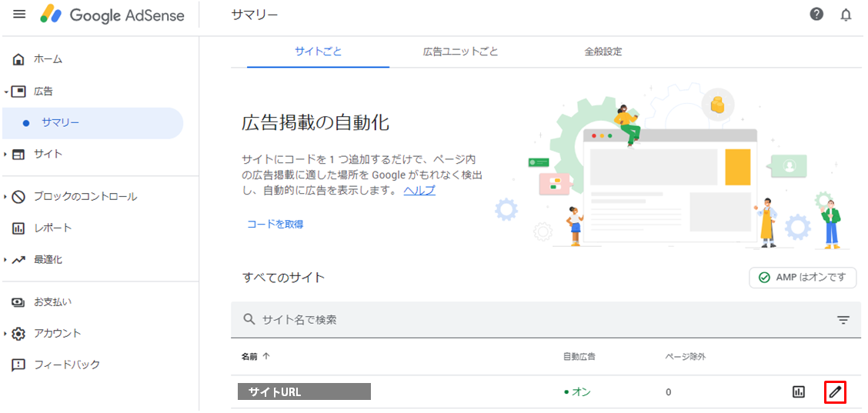The height and width of the screenshot is (413, 868).
Task: Click the コードを取得 link
Action: coord(275,225)
